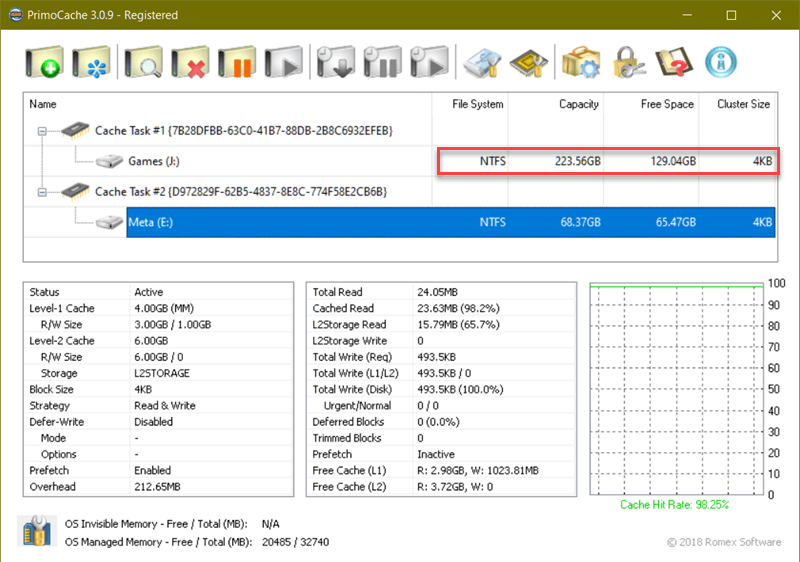Click the Free Cache (L1) value
The image size is (800, 562).
(x=478, y=470)
